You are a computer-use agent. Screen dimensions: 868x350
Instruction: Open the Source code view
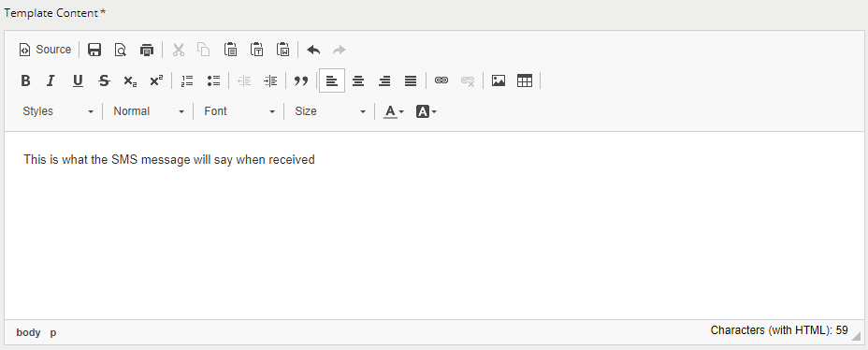pos(46,50)
